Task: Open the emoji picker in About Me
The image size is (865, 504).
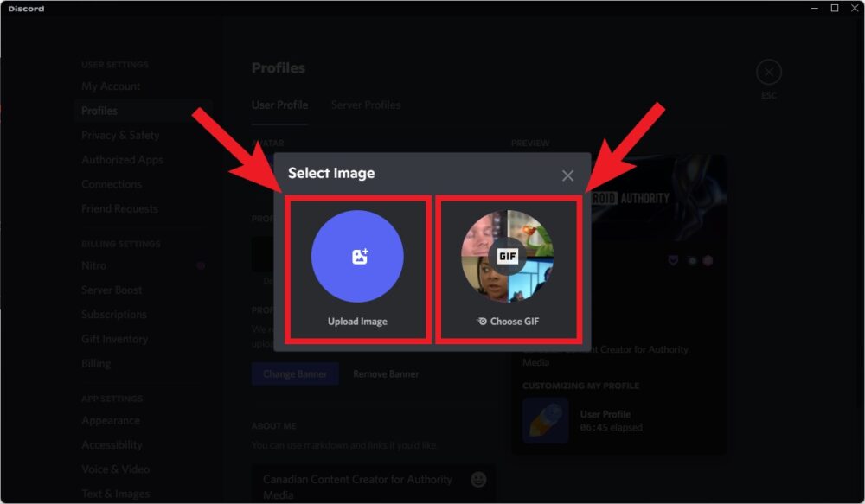Action: [x=478, y=480]
